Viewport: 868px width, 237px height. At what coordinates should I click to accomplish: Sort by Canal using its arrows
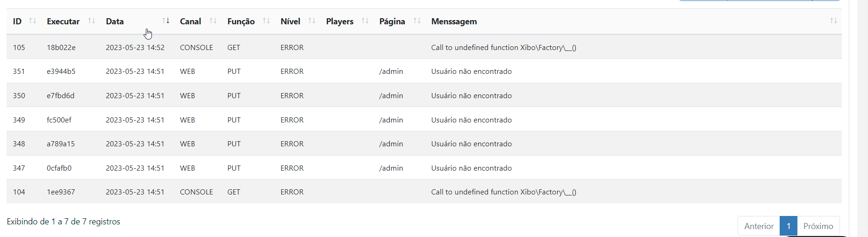213,21
